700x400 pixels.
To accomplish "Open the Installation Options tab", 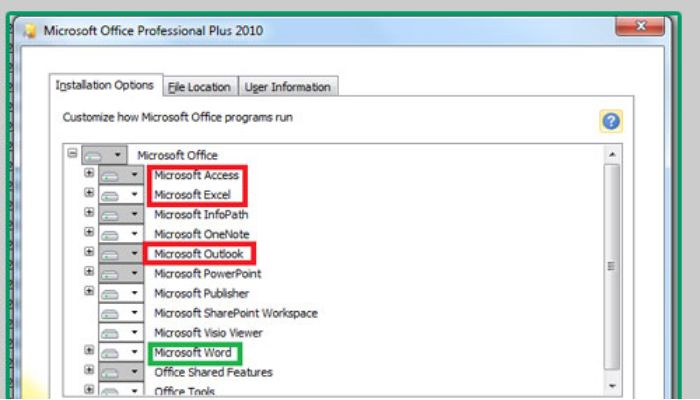I will coord(106,85).
